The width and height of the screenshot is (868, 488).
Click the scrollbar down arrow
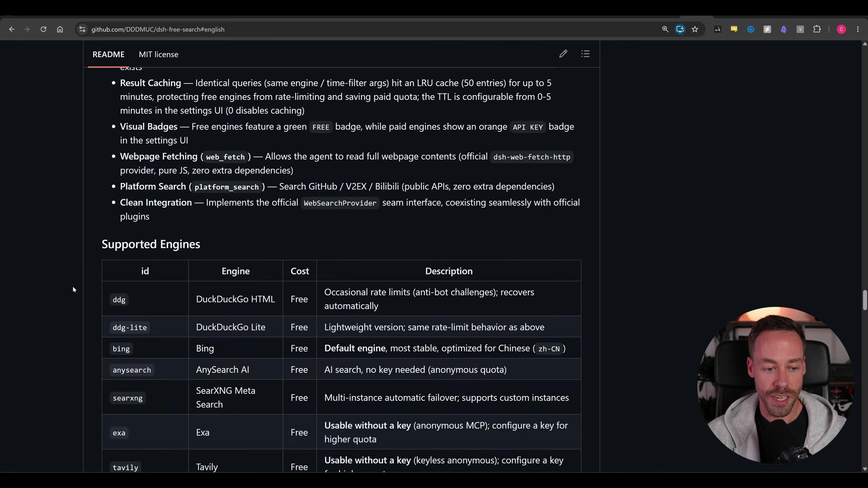pos(864,469)
